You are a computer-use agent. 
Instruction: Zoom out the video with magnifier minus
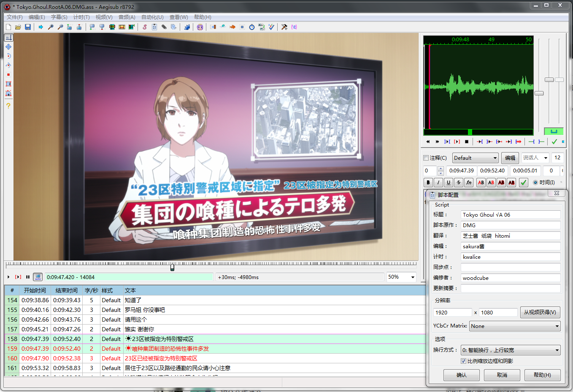60,27
